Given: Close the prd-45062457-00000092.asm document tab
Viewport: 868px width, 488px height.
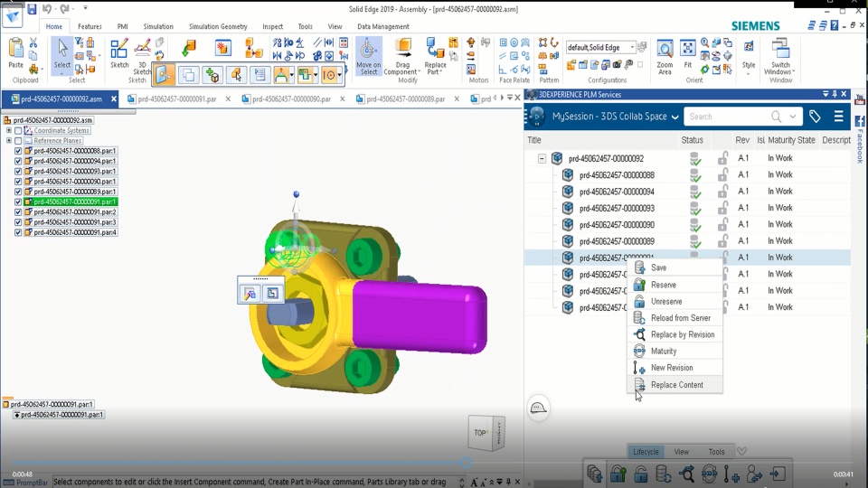Looking at the screenshot, I should 114,99.
